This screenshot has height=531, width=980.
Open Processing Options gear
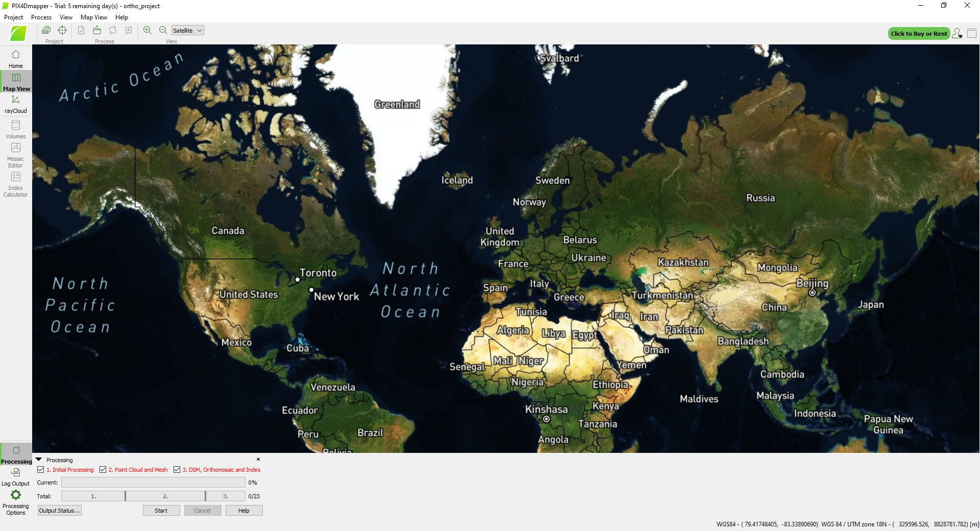pos(16,499)
